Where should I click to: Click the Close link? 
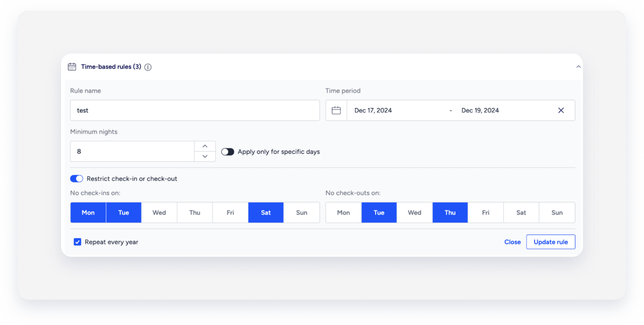tap(512, 242)
